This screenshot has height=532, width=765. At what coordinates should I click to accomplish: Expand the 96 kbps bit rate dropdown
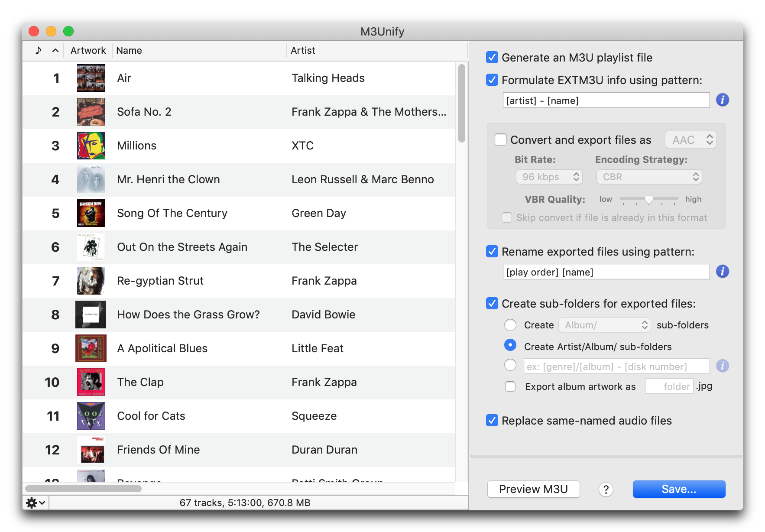click(x=549, y=177)
